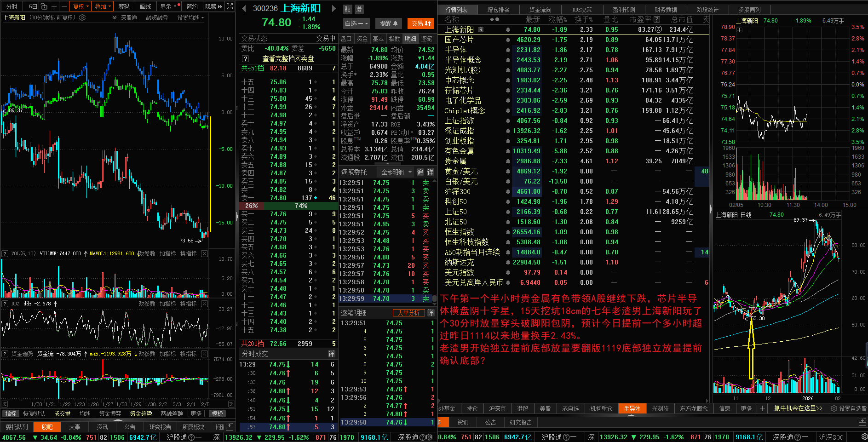The width and height of the screenshot is (868, 442).
Task: Open chart settings gear beside 上海新阳 title
Action: tap(82, 17)
